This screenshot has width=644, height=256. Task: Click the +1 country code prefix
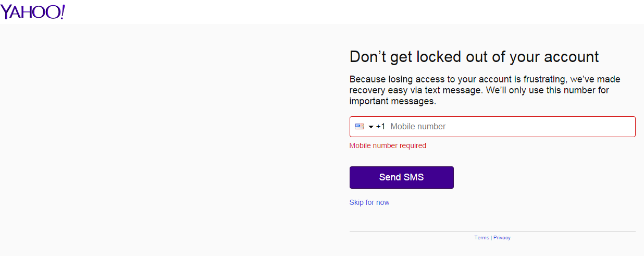tap(380, 127)
